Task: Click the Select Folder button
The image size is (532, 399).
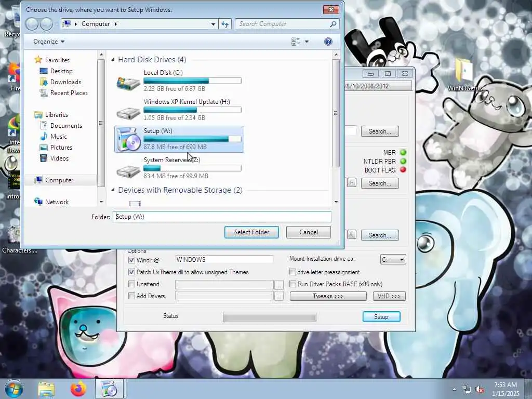Action: (x=251, y=232)
